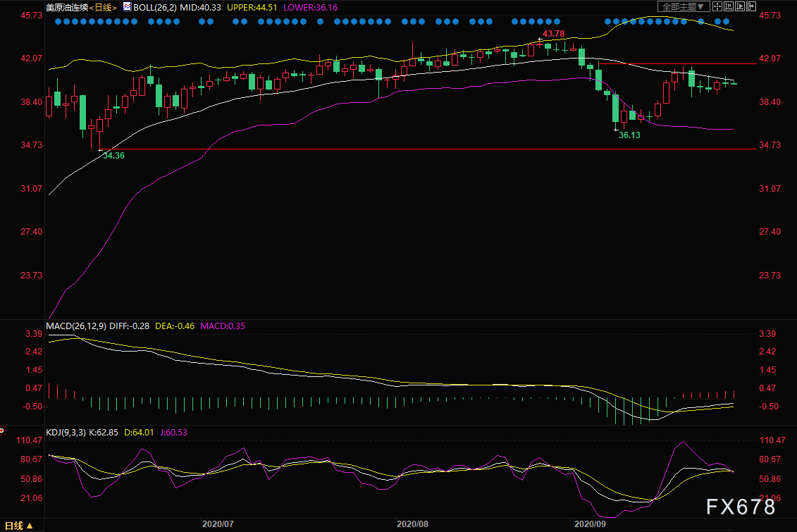Click the first blue dot in top row
797x532 pixels.
pos(58,21)
